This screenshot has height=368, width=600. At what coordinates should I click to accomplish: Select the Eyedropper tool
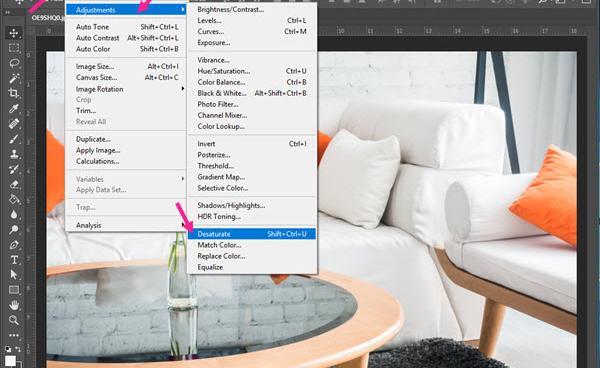(x=14, y=109)
